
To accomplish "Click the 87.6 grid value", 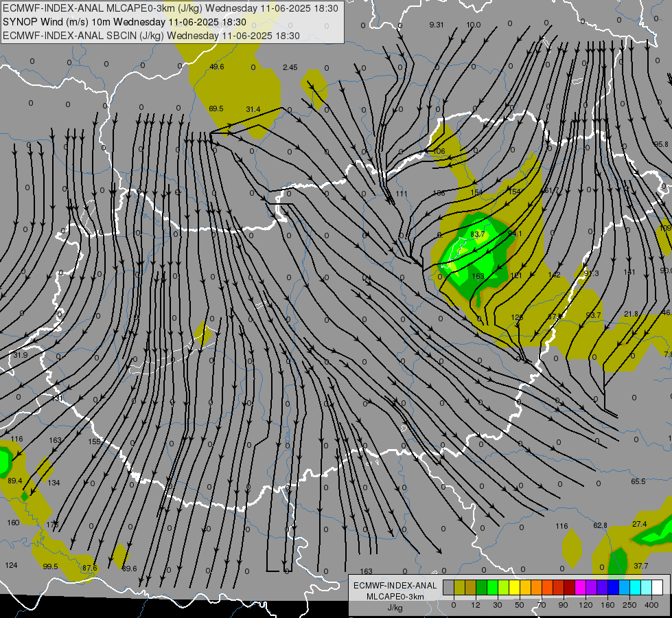I will click(90, 568).
